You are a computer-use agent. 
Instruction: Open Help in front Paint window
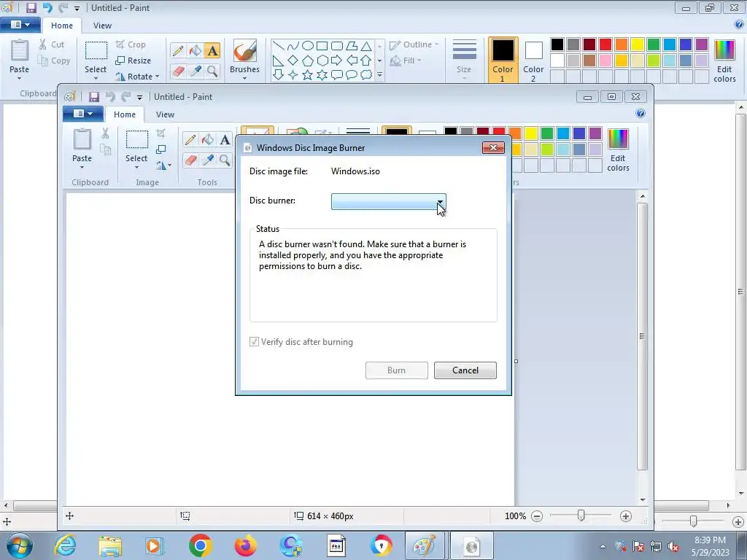point(640,113)
